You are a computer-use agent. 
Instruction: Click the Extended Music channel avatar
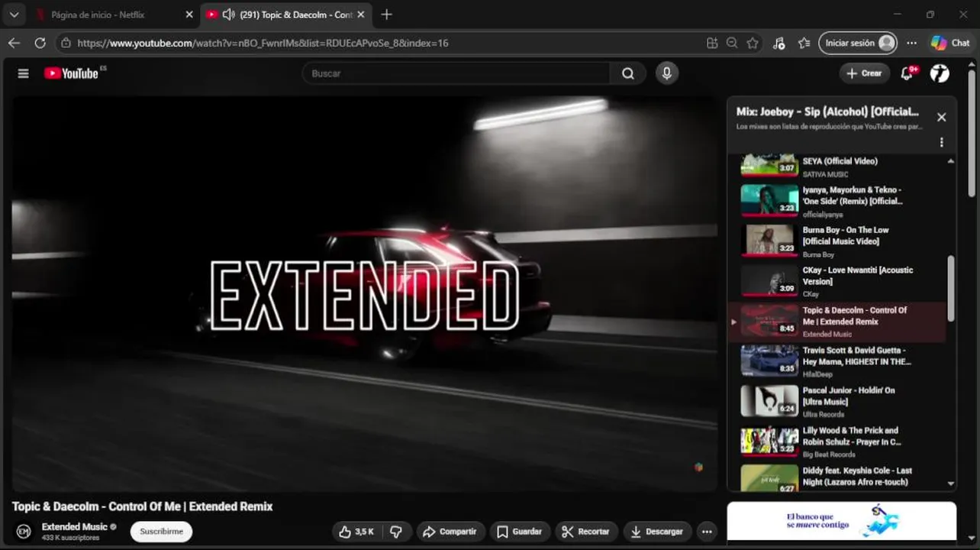[24, 531]
